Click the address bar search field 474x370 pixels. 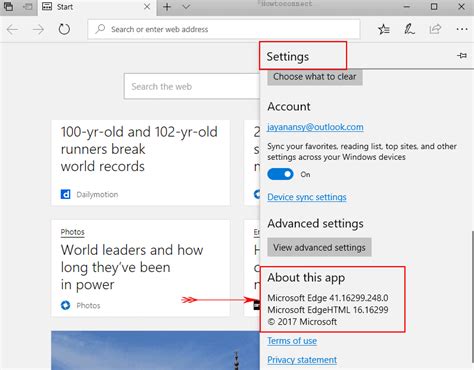[x=224, y=29]
